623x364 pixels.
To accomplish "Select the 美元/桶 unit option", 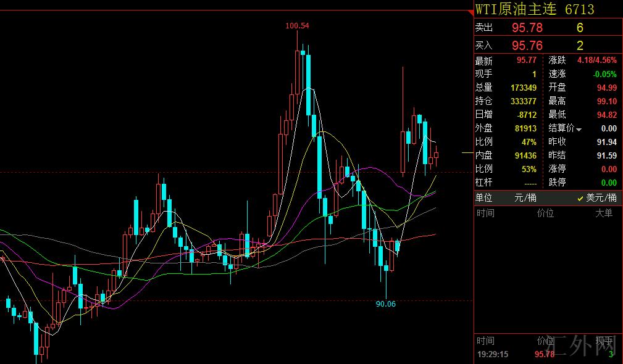I will tap(601, 198).
